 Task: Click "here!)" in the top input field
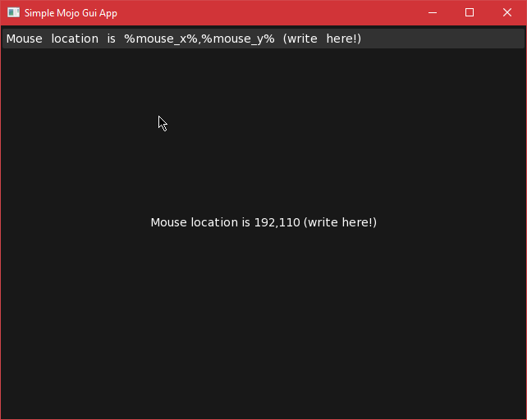[343, 39]
